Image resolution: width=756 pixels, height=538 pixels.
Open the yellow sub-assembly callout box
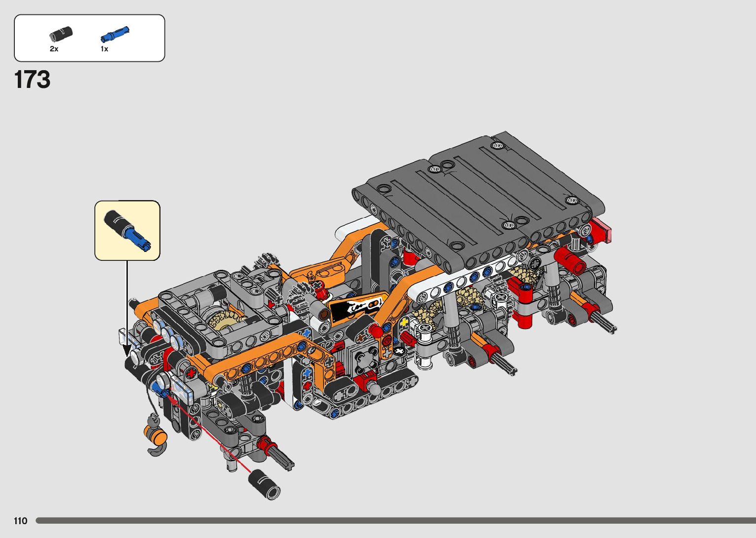[127, 230]
